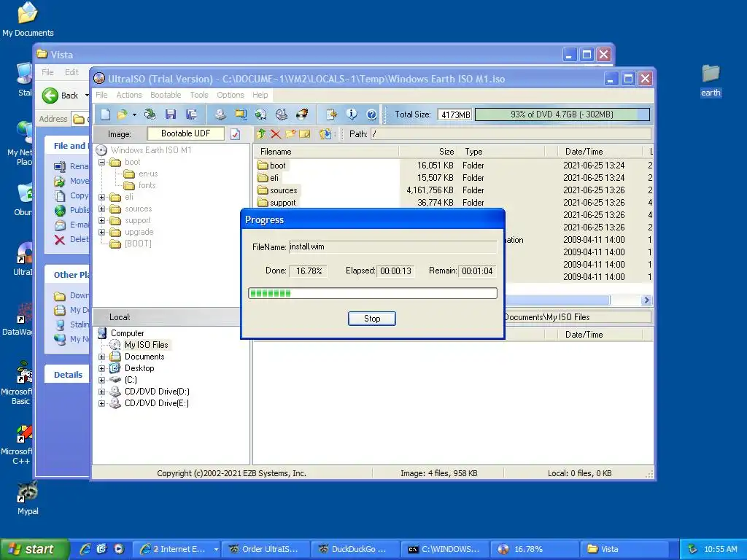Click the Windows start button
The width and height of the screenshot is (747, 560).
34,549
